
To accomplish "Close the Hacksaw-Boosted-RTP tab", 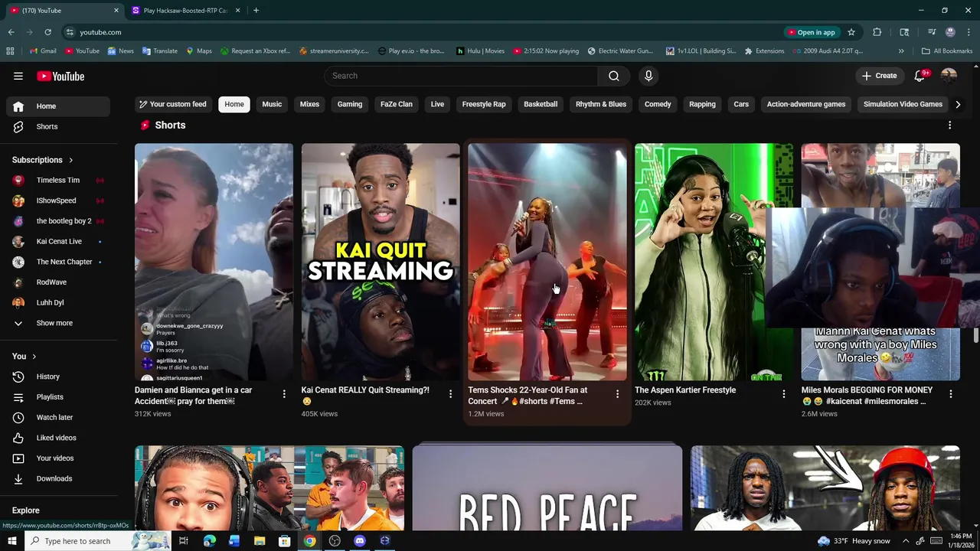I will [x=237, y=10].
